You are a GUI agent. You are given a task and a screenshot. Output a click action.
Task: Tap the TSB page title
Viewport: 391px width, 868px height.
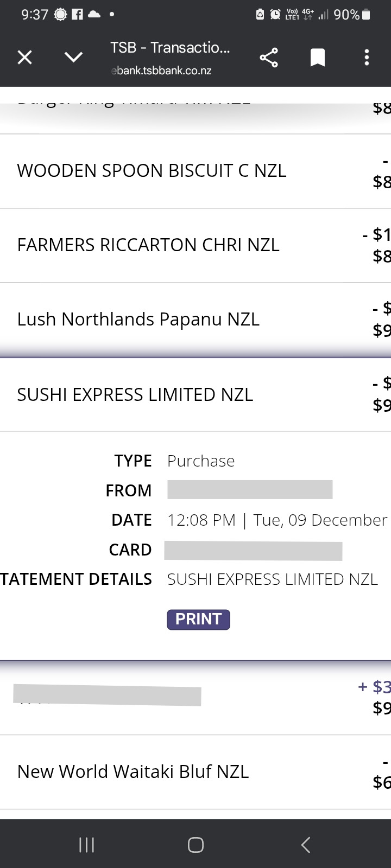170,48
